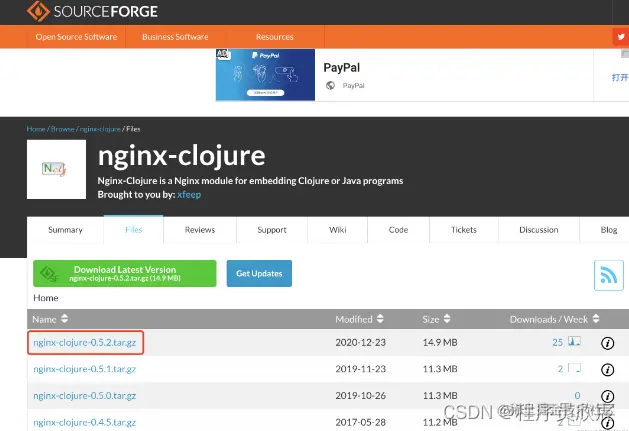Click the PayPal ad banner image
629x431 pixels.
[x=265, y=75]
